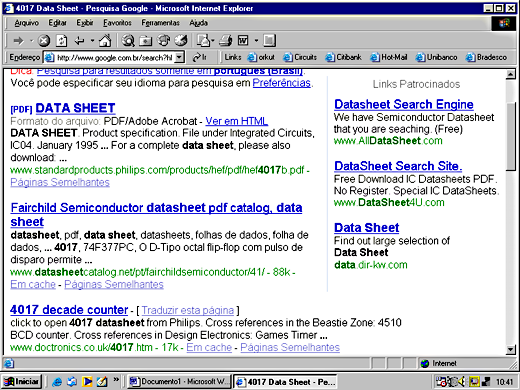520x390 pixels.
Task: Stop loading the page with Stop icon
Action: point(44,41)
